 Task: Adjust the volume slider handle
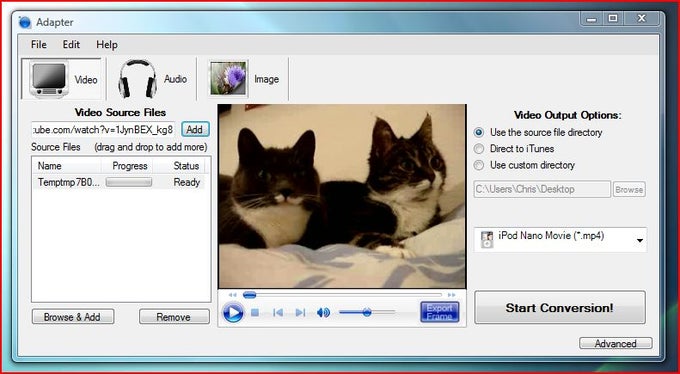(x=367, y=312)
